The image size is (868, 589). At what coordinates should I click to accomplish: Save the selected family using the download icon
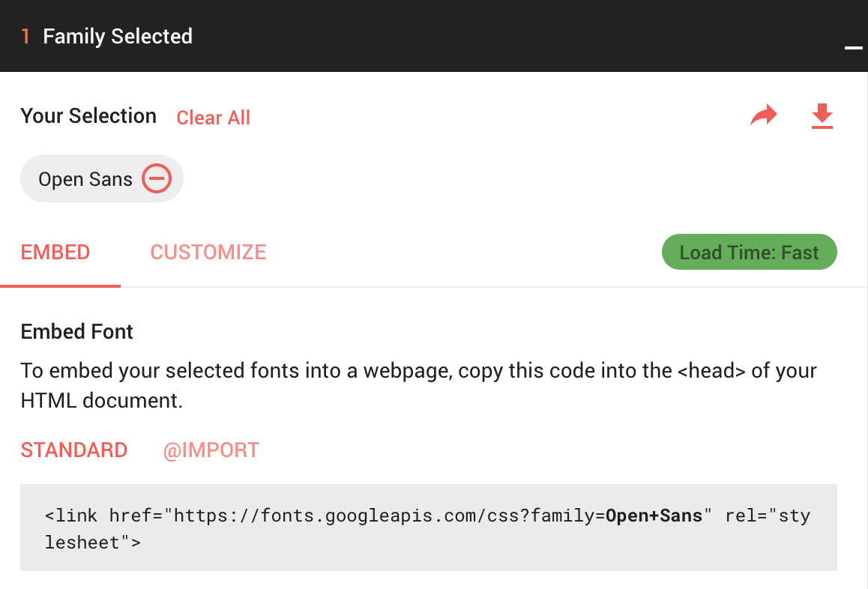[822, 116]
